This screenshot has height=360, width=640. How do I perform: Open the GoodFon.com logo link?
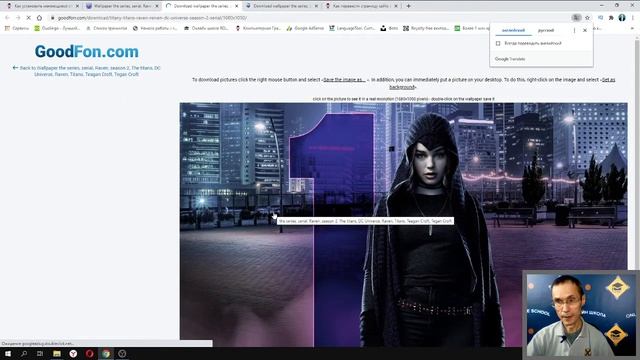click(87, 52)
